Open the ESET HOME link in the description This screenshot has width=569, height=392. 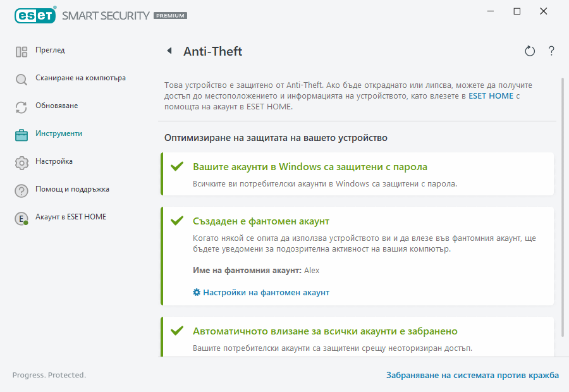pos(489,95)
